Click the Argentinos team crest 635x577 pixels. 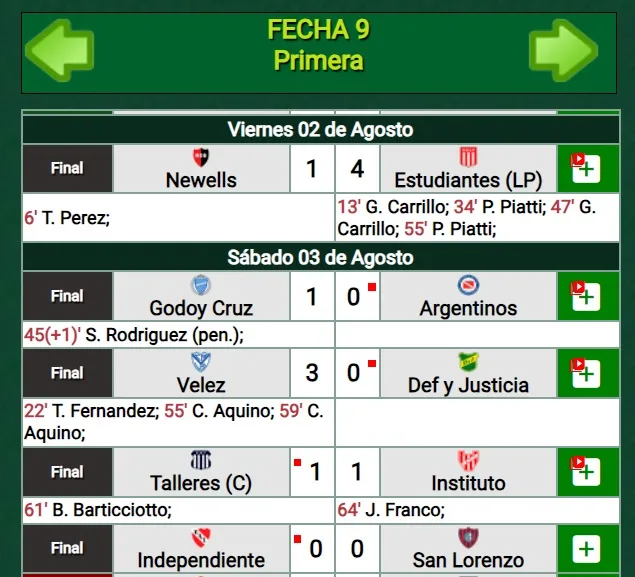[x=468, y=286]
